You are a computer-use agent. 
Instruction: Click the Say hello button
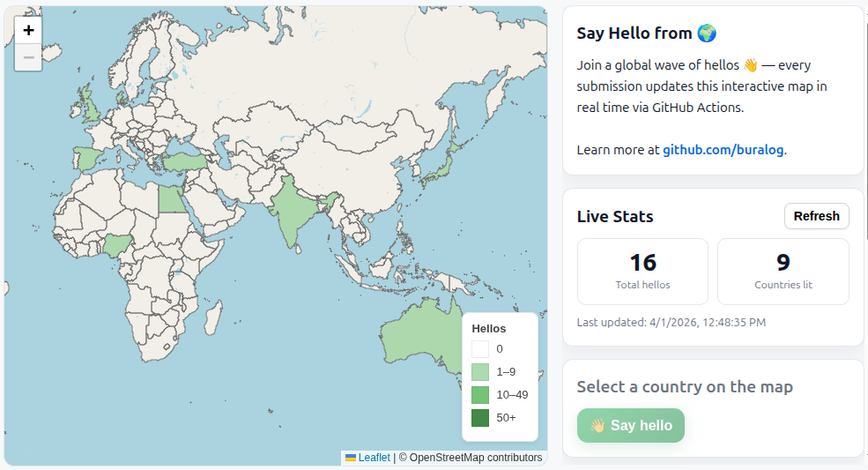click(631, 425)
